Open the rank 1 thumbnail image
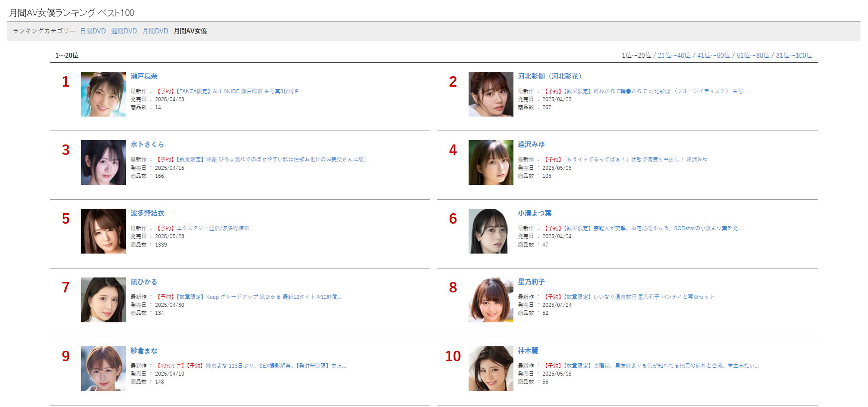 pos(104,94)
